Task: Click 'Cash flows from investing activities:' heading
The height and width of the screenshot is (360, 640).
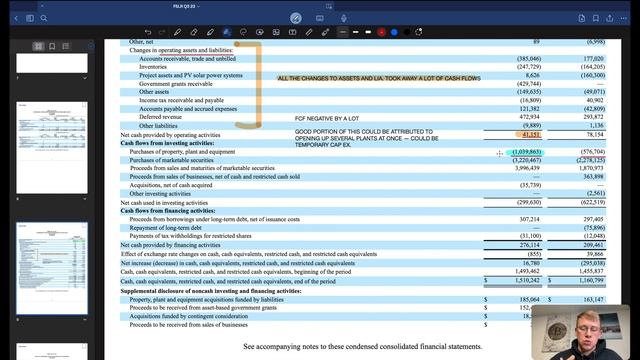Action: [167, 143]
